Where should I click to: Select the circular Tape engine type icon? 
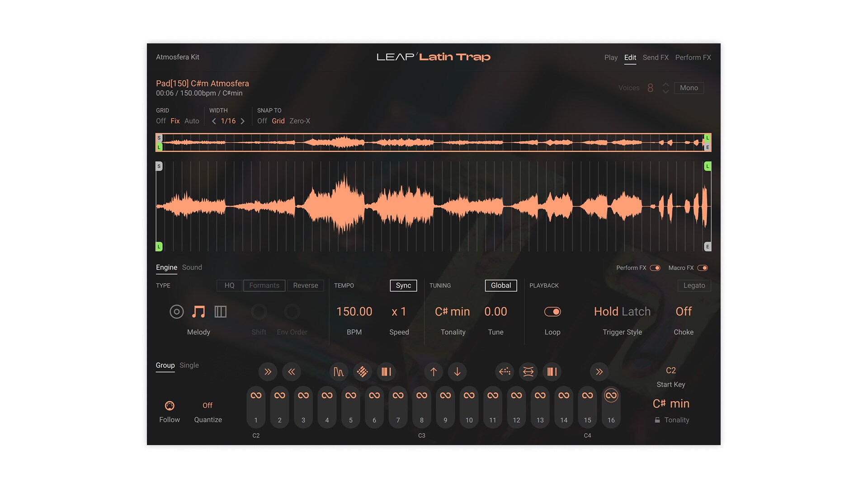[176, 312]
